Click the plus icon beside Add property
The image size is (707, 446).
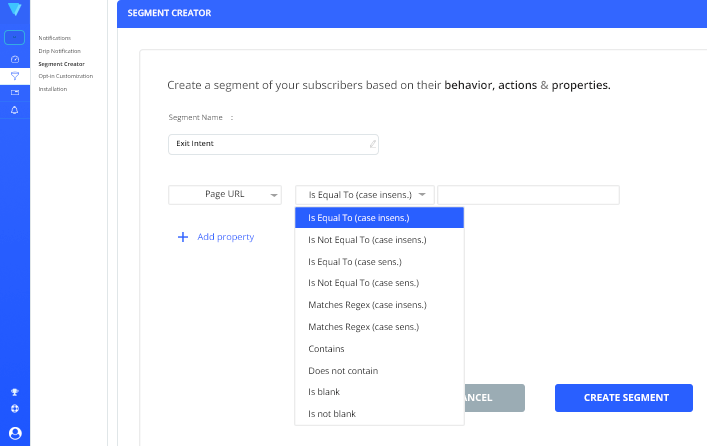click(x=183, y=237)
